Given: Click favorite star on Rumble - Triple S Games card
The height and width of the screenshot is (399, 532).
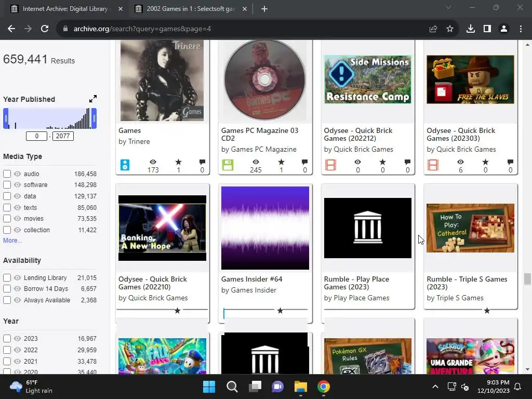Looking at the screenshot, I should click(487, 311).
